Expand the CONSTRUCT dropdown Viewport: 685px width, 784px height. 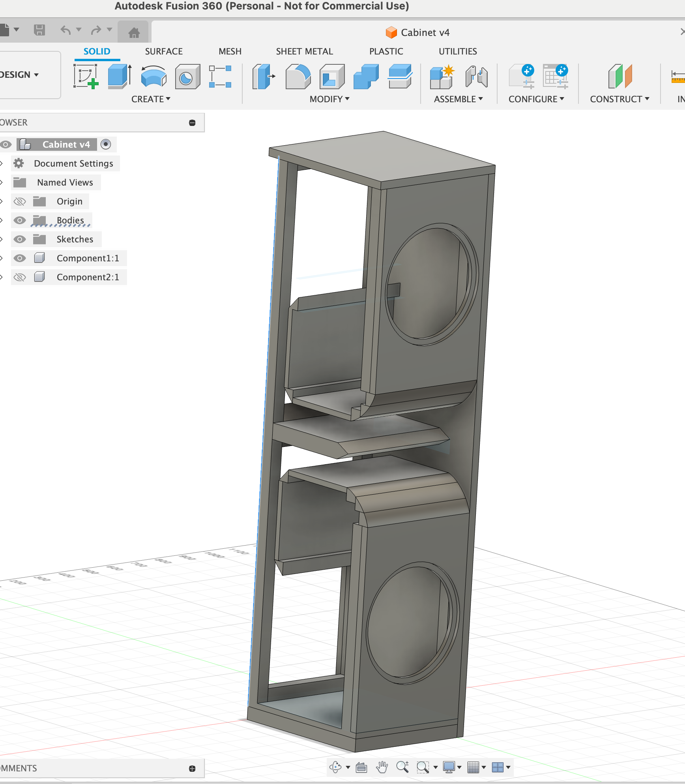[619, 99]
